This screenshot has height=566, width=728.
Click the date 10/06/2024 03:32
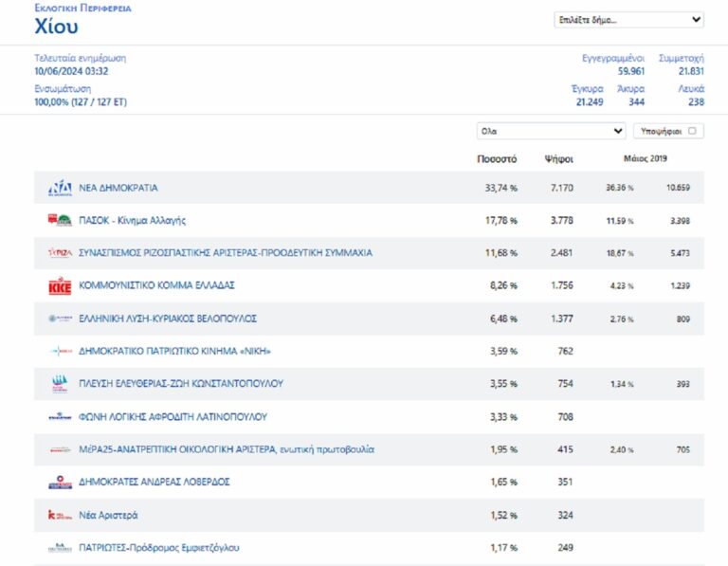(71, 71)
